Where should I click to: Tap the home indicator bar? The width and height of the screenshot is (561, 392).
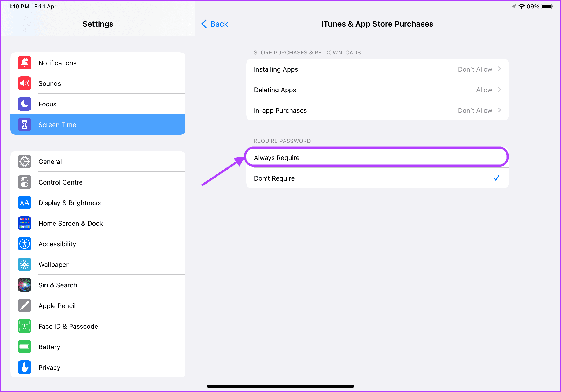280,386
